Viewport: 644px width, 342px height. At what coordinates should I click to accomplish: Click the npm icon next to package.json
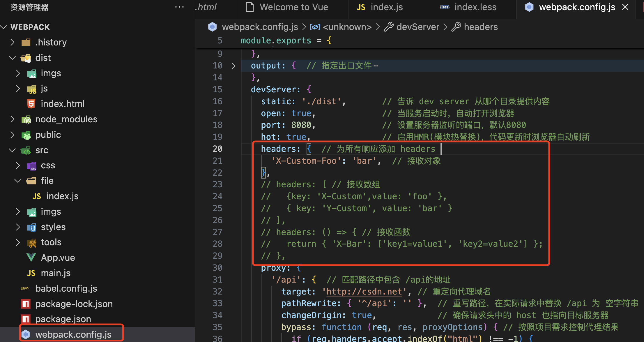tap(26, 319)
